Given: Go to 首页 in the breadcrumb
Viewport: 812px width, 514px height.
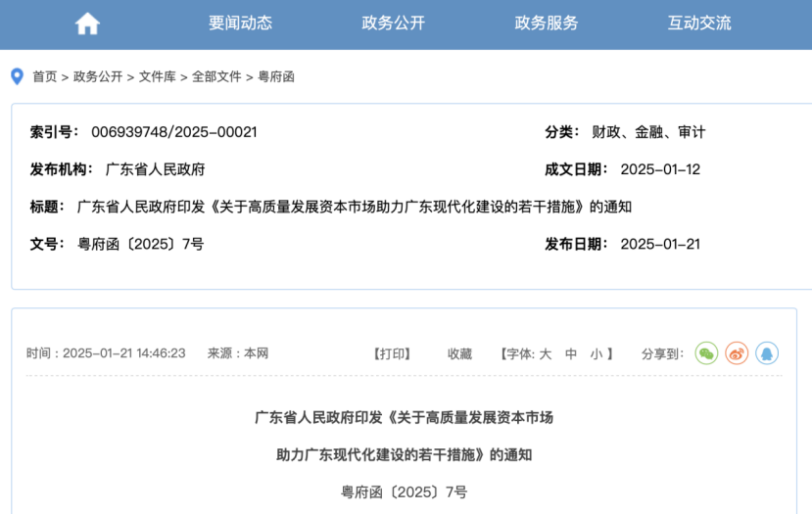Looking at the screenshot, I should (44, 76).
